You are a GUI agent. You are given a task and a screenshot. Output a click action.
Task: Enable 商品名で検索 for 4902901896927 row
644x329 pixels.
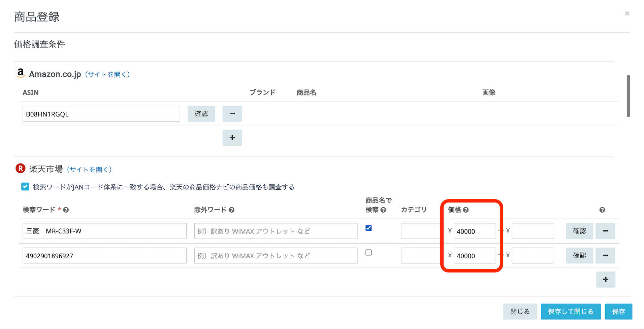pos(368,253)
